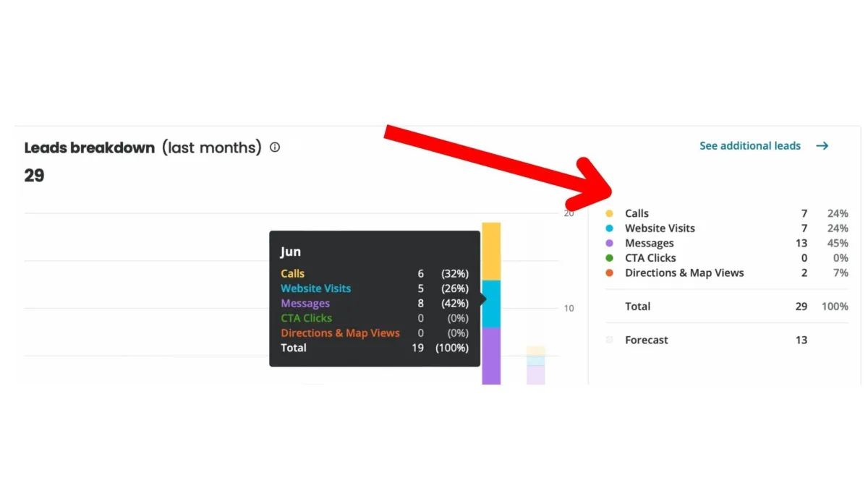
Task: Select the Calls legend label
Action: click(637, 213)
